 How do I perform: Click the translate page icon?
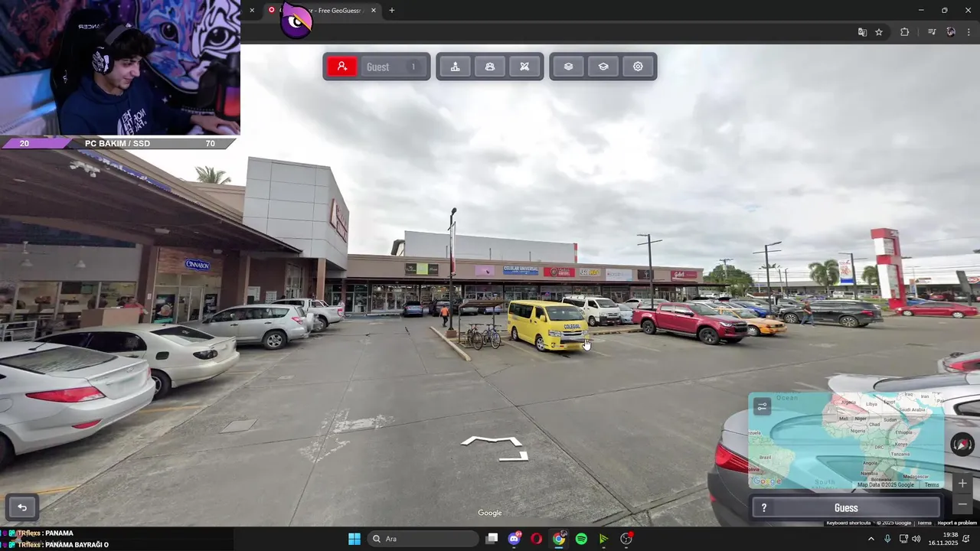tap(862, 32)
